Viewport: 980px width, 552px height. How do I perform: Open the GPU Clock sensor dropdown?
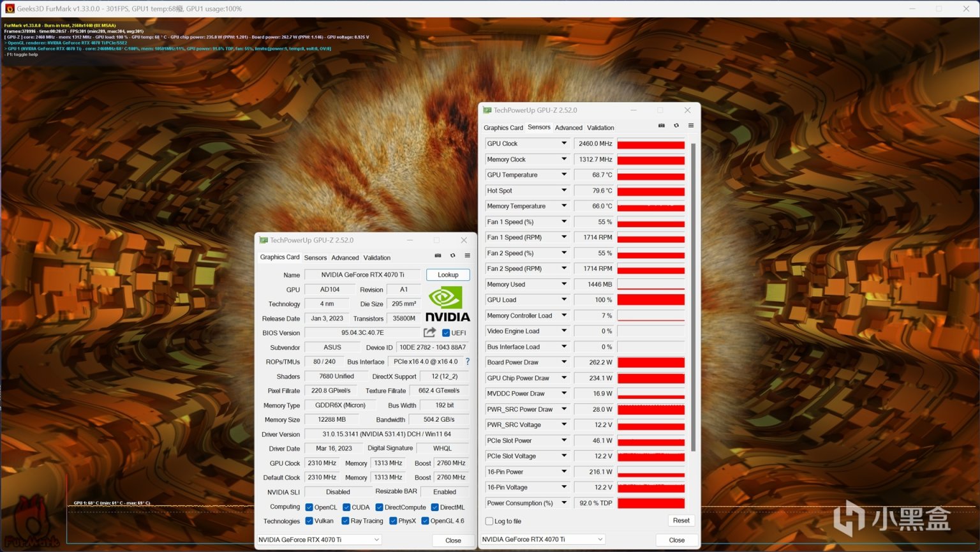pos(564,144)
